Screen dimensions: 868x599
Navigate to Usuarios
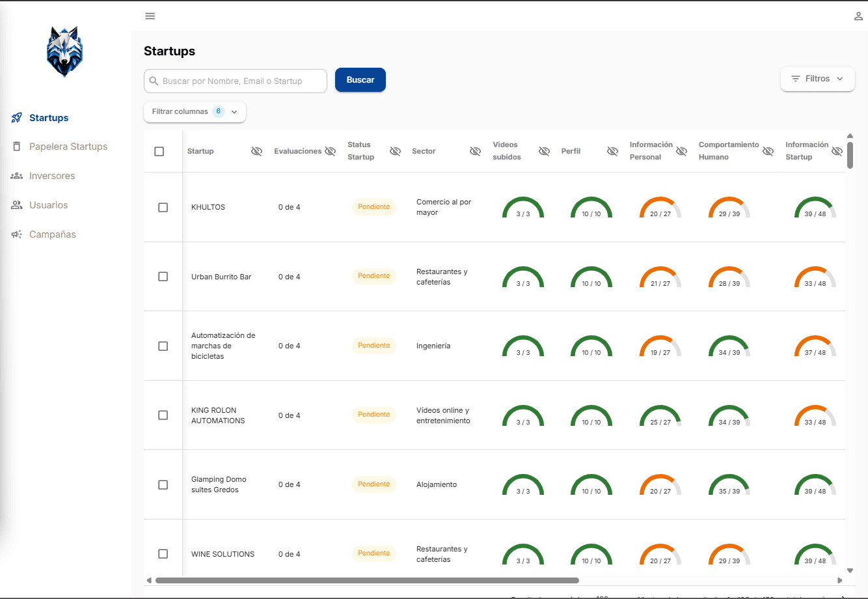point(49,205)
